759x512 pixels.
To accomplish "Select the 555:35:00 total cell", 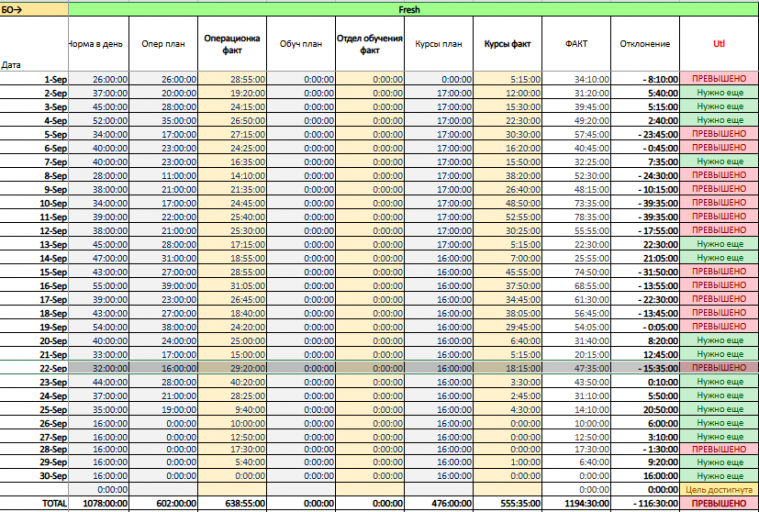I will click(507, 503).
